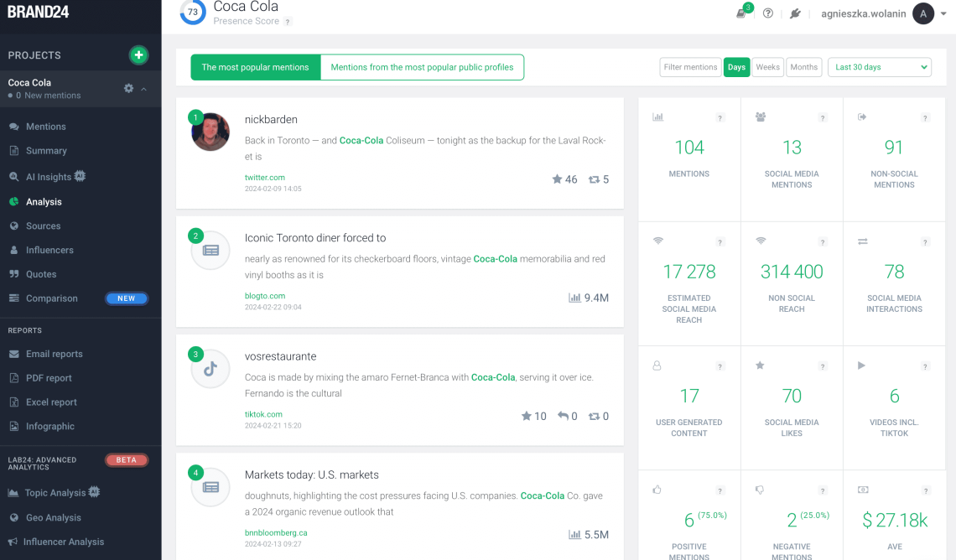Screen dimensions: 956x560
Task: Open the Last 30 days date dropdown
Action: click(879, 66)
